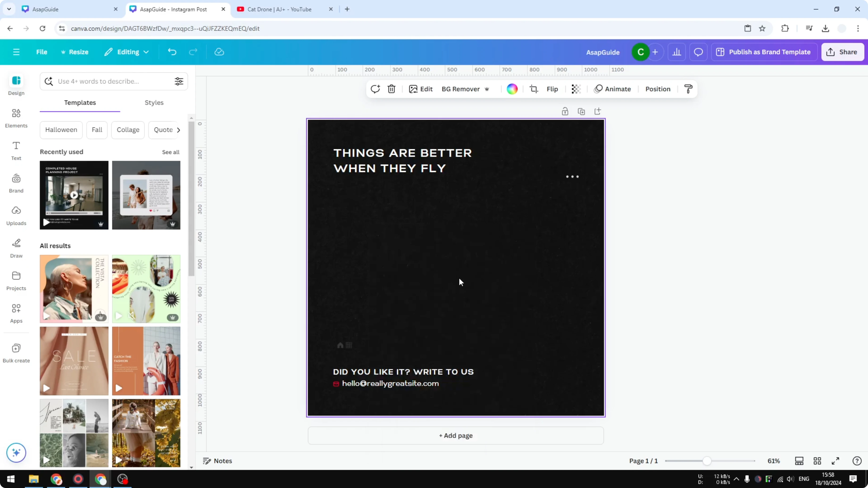Open the Canva AI assistant sparkle button
868x488 pixels.
tap(16, 453)
